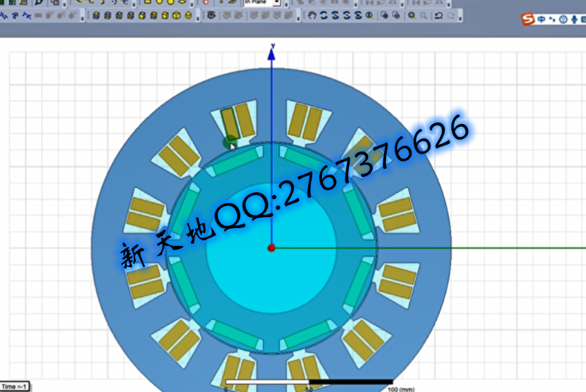Click the leftmost yellow cube view-orientation icon
This screenshot has width=586, height=392.
96,16
